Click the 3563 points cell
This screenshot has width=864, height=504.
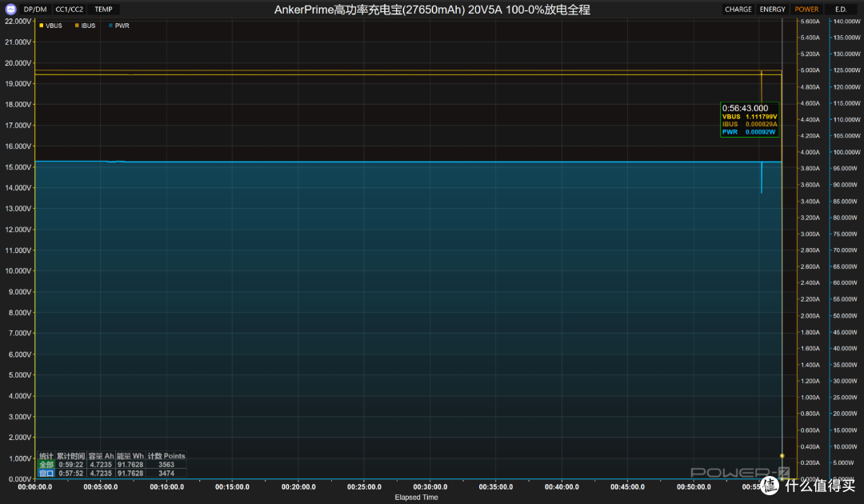(x=166, y=464)
